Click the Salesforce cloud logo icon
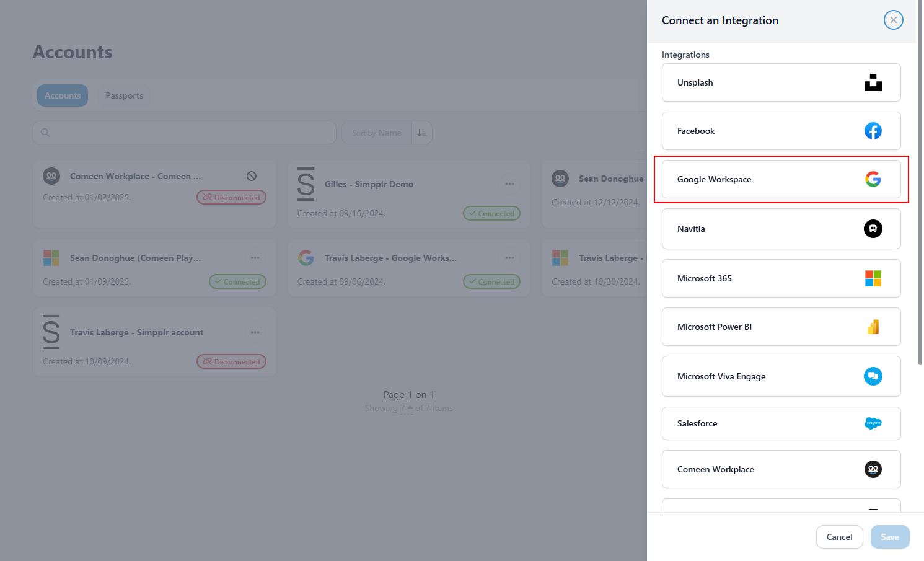924x561 pixels. tap(873, 423)
